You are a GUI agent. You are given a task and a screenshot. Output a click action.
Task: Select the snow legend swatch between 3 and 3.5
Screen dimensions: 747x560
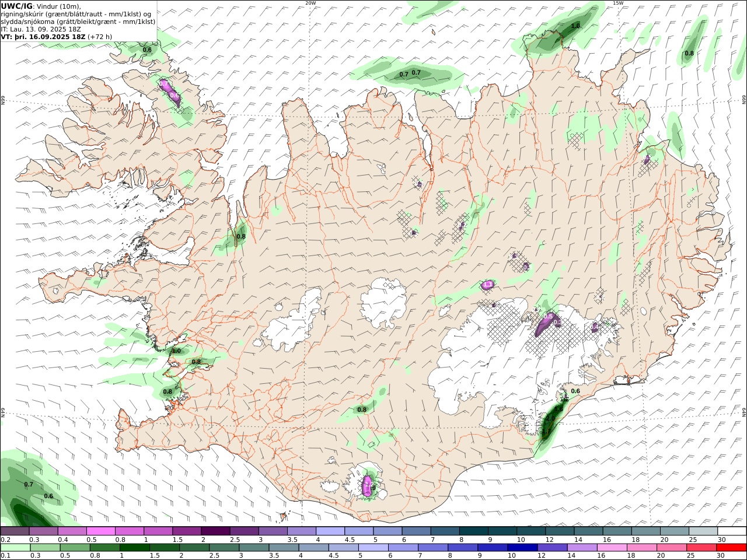(x=273, y=531)
